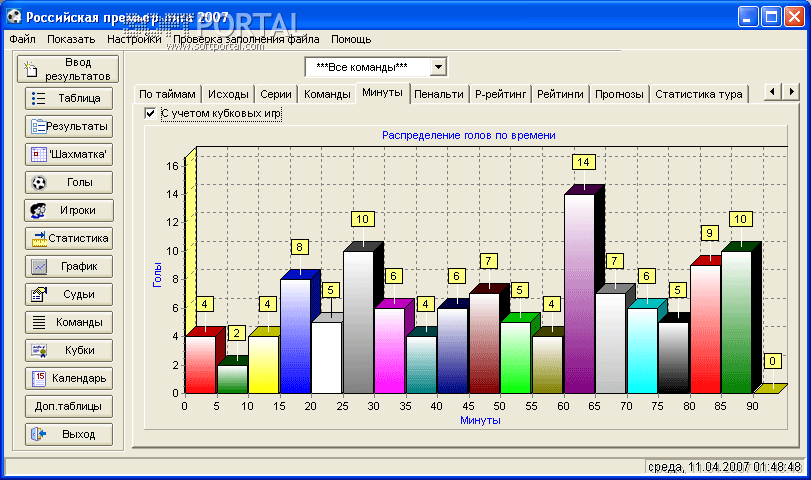Image resolution: width=811 pixels, height=480 pixels.
Task: Open 'Проверка заполнения файла' menu
Action: click(x=246, y=39)
